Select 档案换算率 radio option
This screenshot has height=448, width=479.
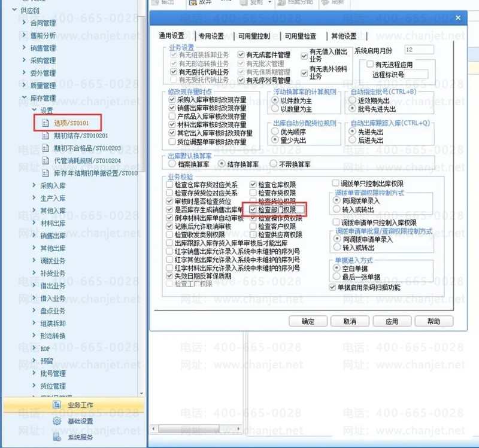(x=172, y=164)
